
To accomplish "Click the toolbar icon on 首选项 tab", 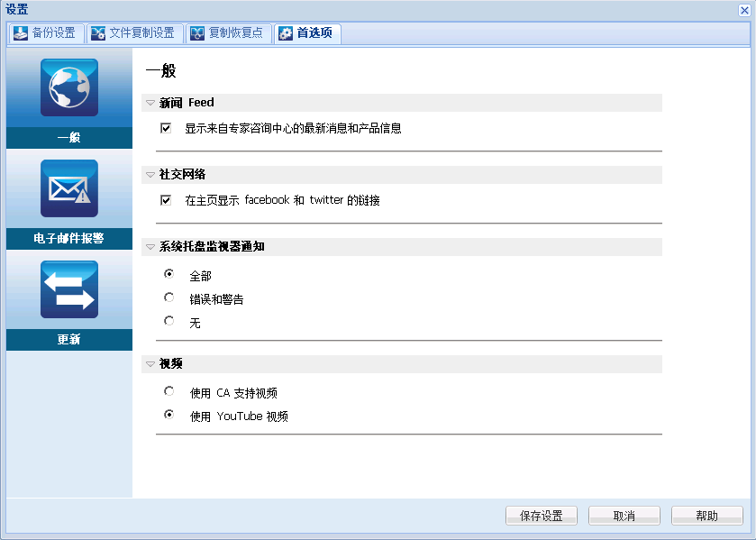I will click(285, 33).
